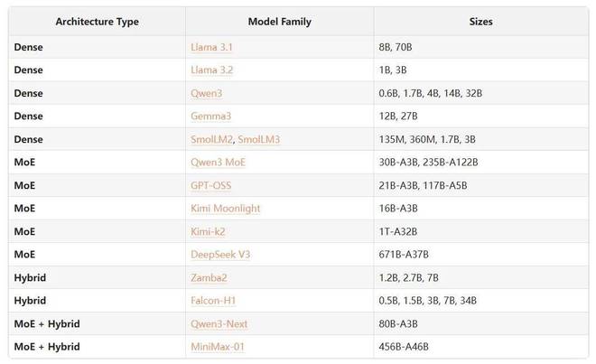Click the Qwen3-Next link

219,322
